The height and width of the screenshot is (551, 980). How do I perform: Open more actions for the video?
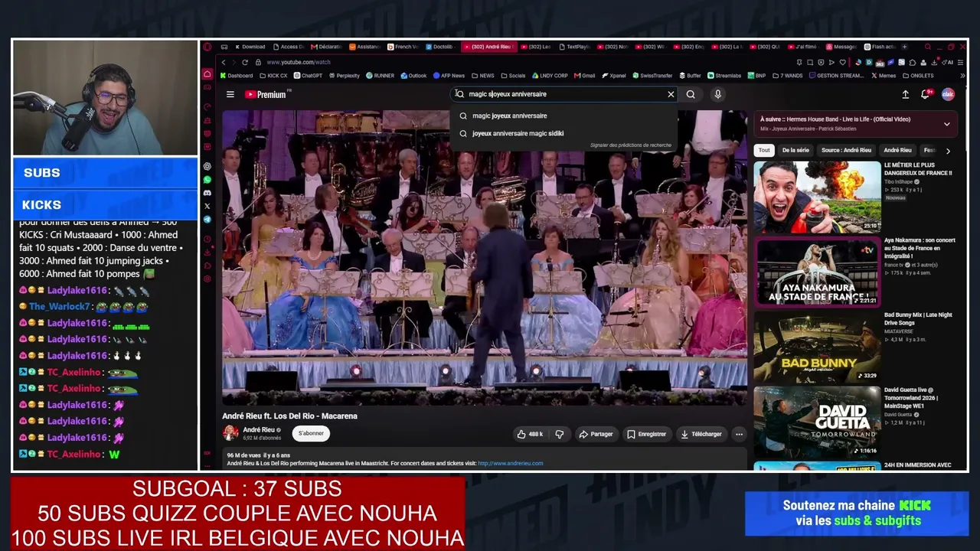tap(739, 434)
